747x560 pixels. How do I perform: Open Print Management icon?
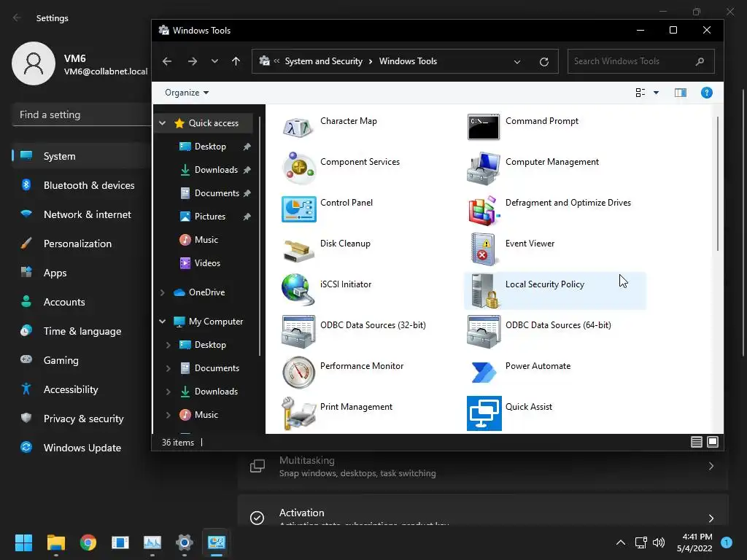pyautogui.click(x=298, y=413)
